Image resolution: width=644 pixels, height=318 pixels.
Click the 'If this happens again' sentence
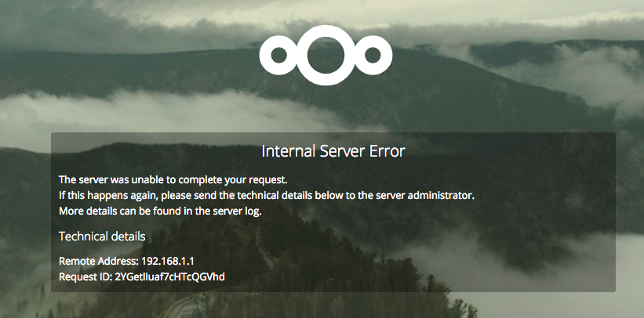pyautogui.click(x=267, y=196)
